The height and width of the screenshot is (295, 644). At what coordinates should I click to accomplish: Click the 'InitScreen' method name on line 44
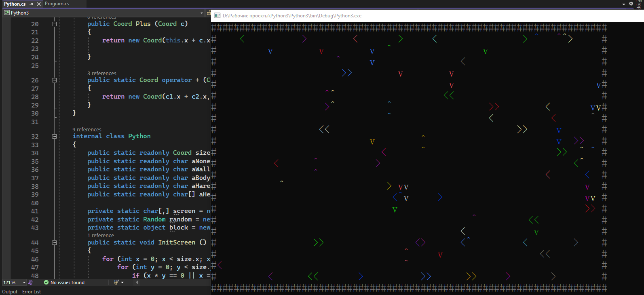tap(177, 242)
